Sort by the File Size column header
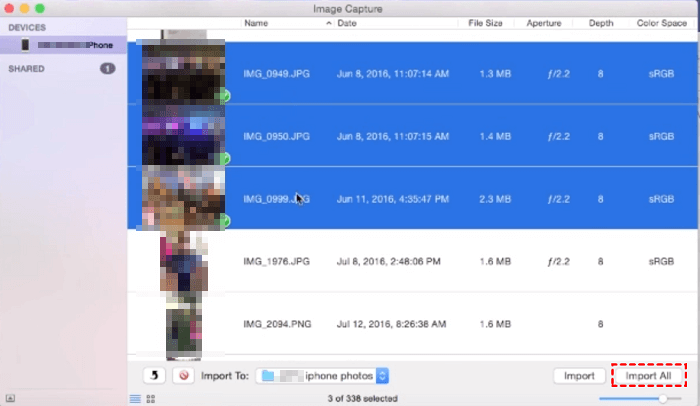This screenshot has width=700, height=406. coord(485,23)
